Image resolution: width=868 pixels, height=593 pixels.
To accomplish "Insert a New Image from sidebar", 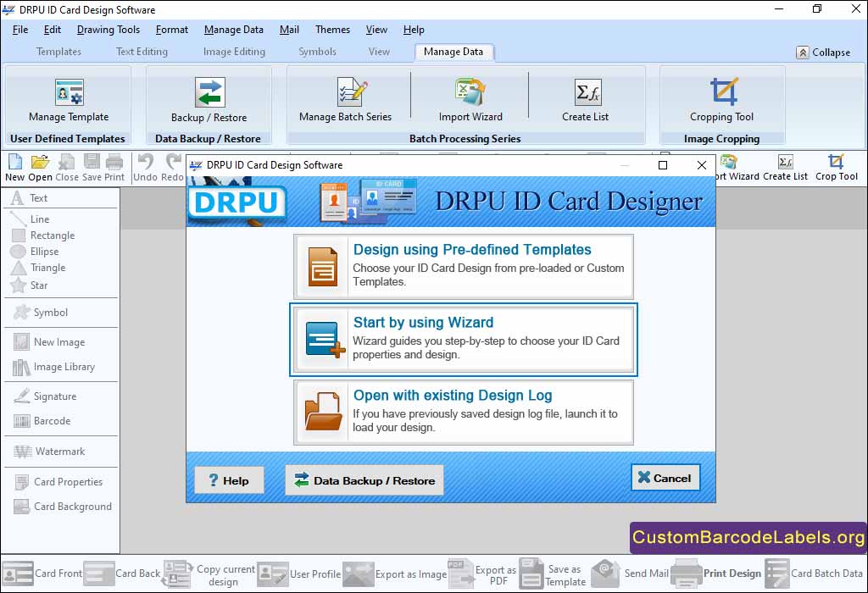I will pyautogui.click(x=49, y=342).
